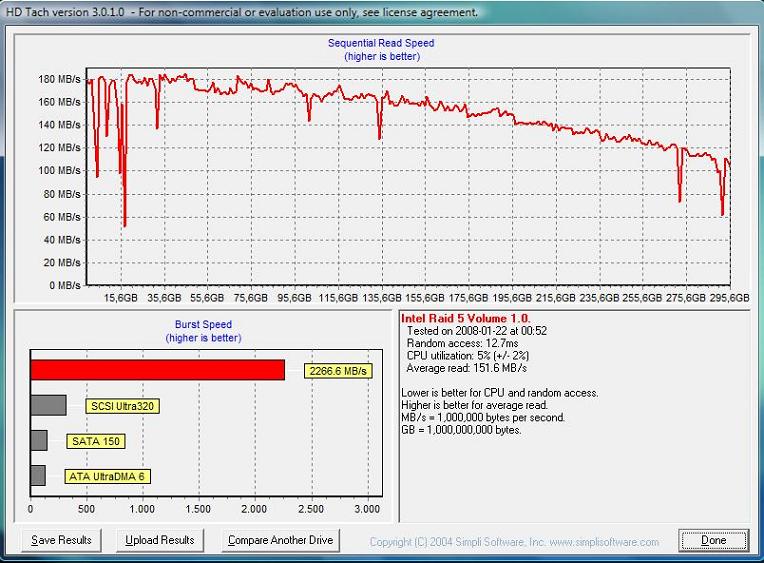This screenshot has height=563, width=764.
Task: Click the 15,6GB axis label
Action: 121,298
